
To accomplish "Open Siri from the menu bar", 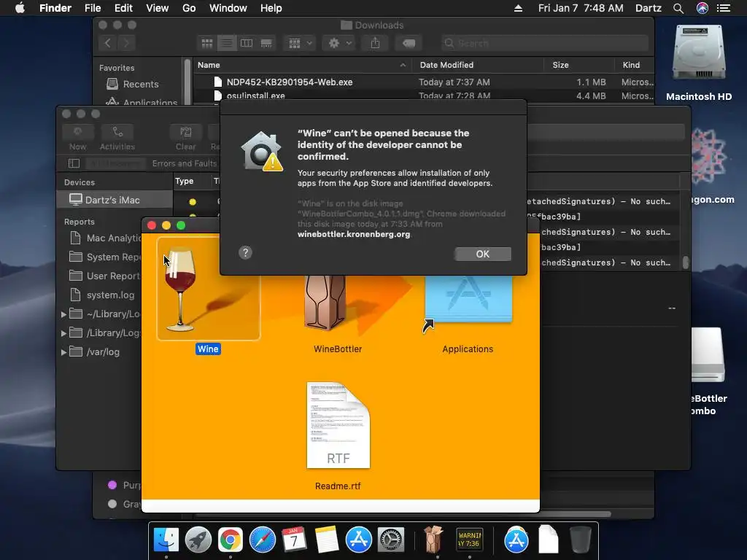I will click(703, 8).
